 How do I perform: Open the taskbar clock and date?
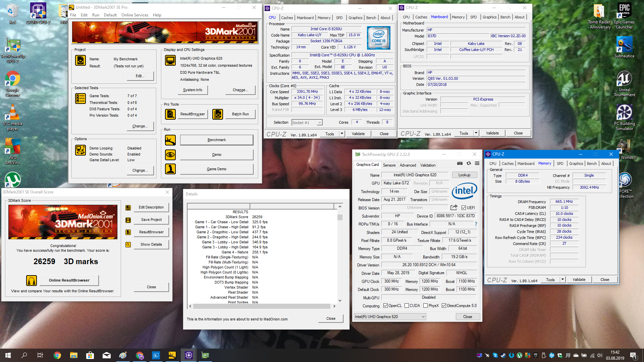[x=615, y=355]
